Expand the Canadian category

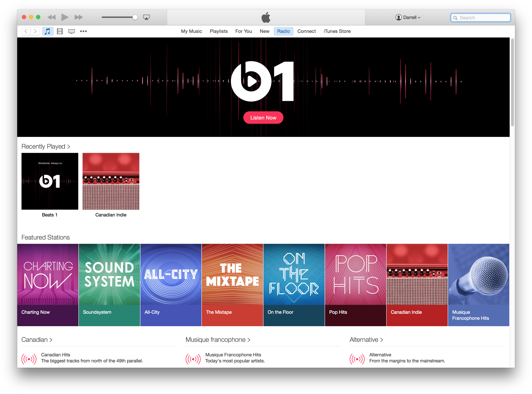click(37, 340)
